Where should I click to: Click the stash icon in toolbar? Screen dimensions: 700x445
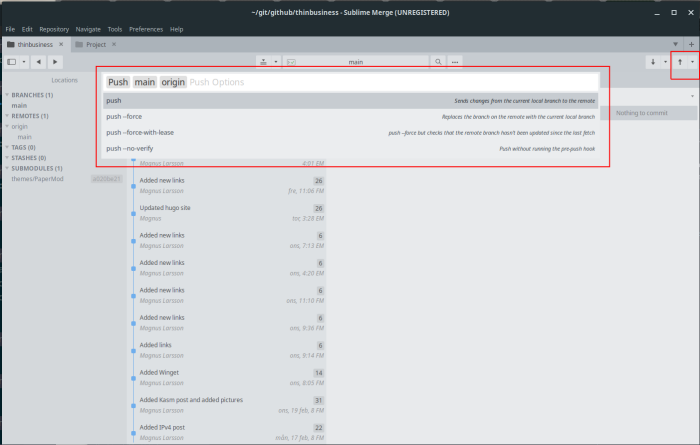pos(263,62)
